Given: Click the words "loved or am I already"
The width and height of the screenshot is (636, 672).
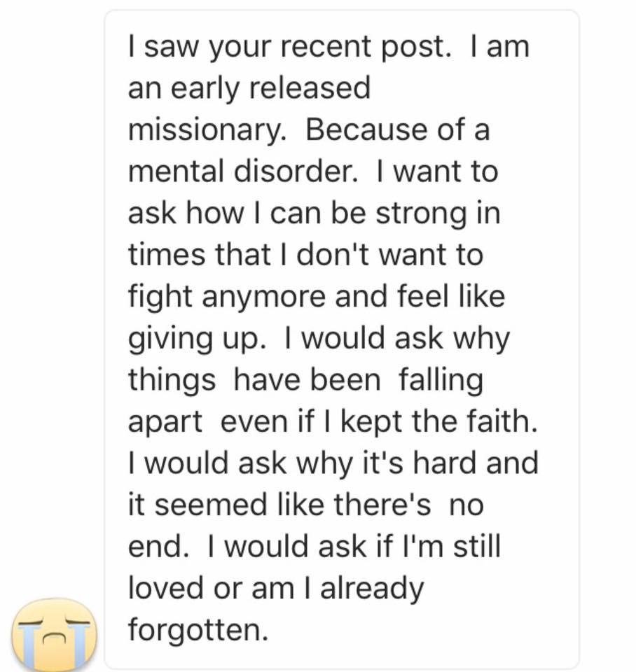Looking at the screenshot, I should pos(275,589).
